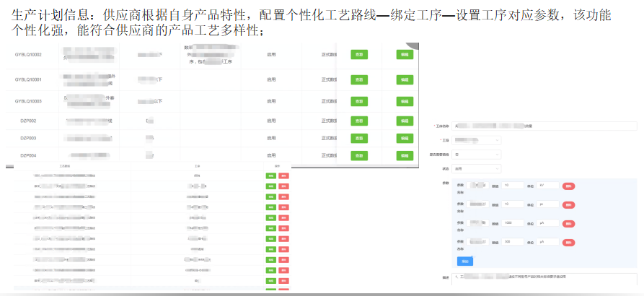Screen dimensions: 644x299
Task: Click 查看 button for GYBLQ10002 row
Action: [x=358, y=54]
